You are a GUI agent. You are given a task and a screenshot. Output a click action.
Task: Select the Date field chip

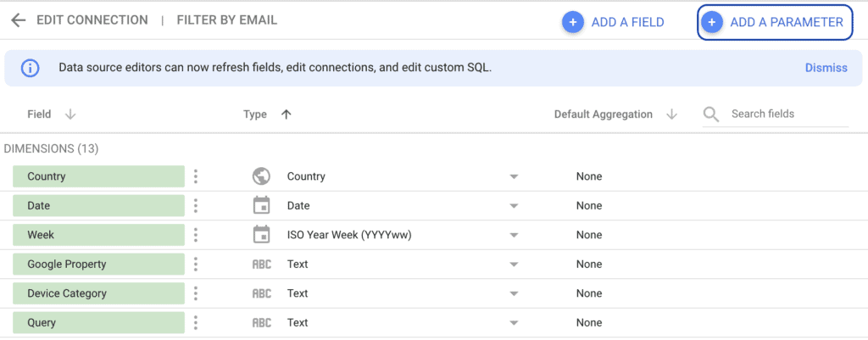[x=98, y=205]
